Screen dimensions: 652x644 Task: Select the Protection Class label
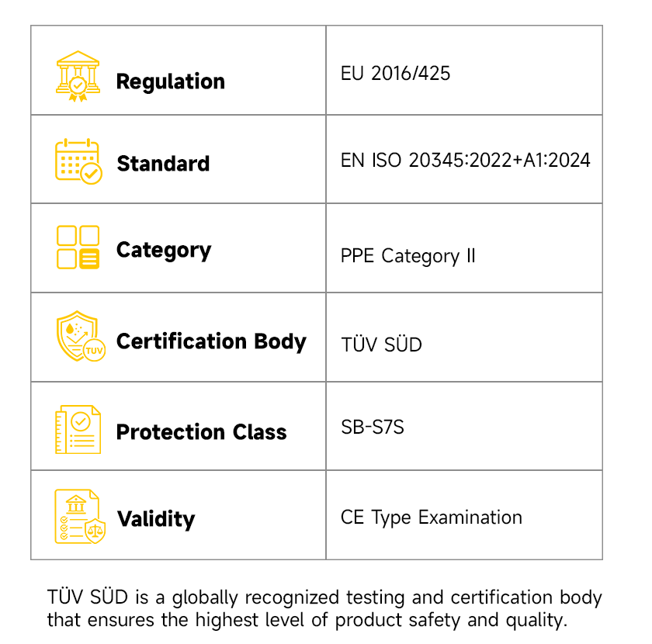(202, 432)
